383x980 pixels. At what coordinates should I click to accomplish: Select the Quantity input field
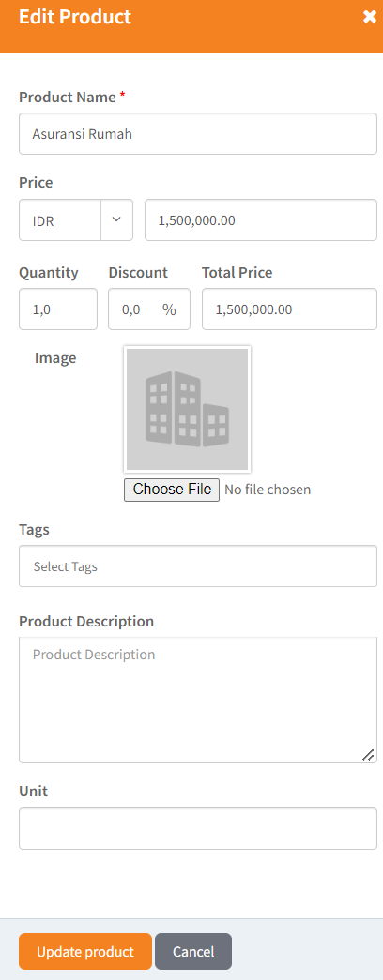[x=58, y=309]
